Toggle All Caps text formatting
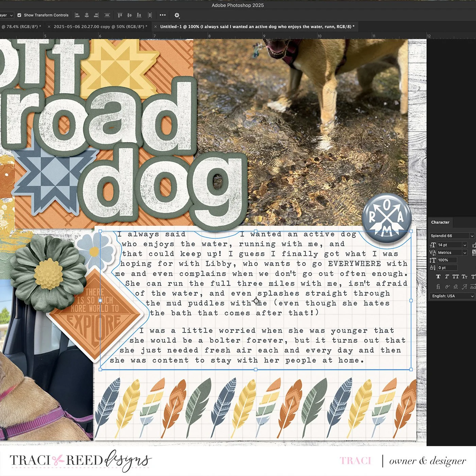This screenshot has height=476, width=476. pos(456,277)
